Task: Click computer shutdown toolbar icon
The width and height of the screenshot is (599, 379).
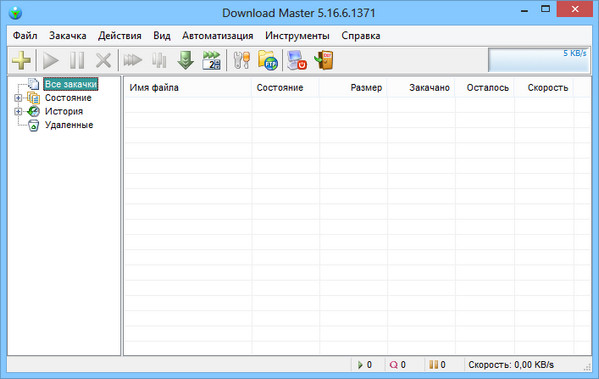Action: pos(297,60)
